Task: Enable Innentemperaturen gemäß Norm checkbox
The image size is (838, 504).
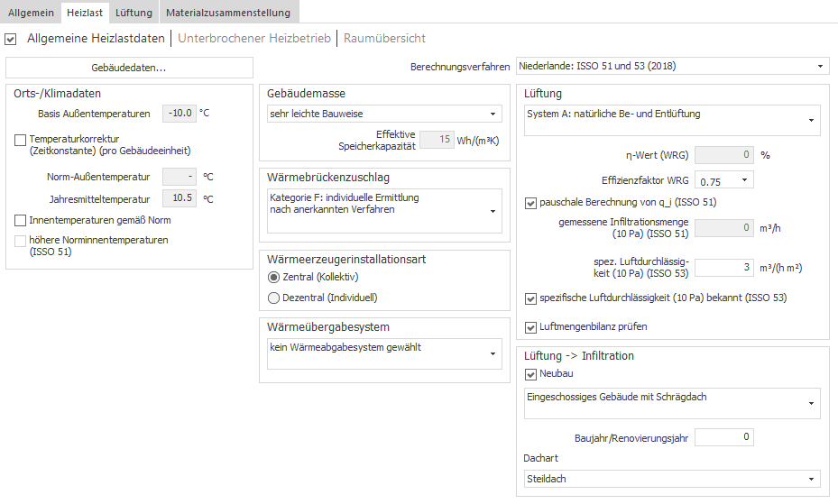Action: point(21,220)
